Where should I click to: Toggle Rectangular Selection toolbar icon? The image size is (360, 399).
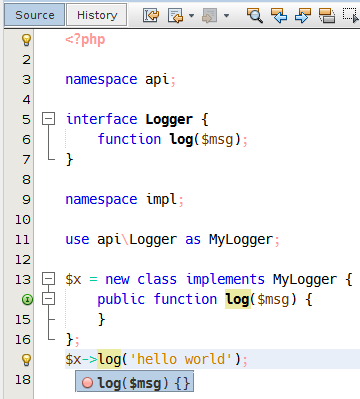tap(351, 15)
